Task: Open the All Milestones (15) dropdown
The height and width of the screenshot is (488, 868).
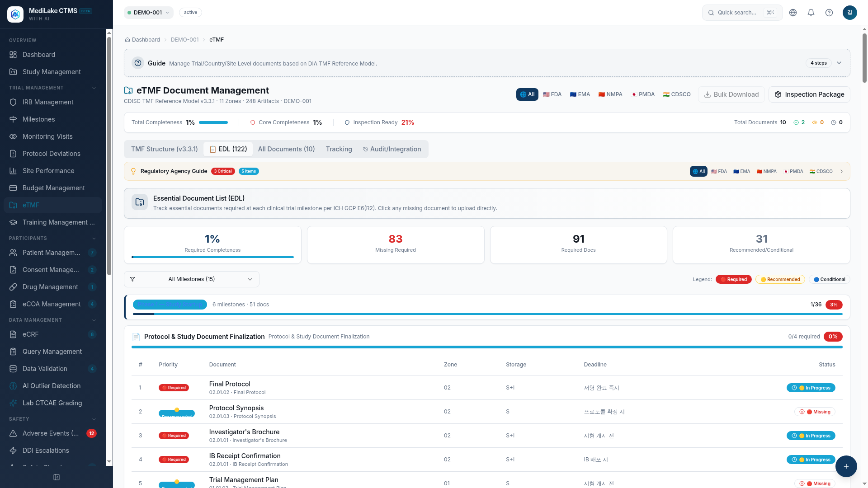Action: 192,279
